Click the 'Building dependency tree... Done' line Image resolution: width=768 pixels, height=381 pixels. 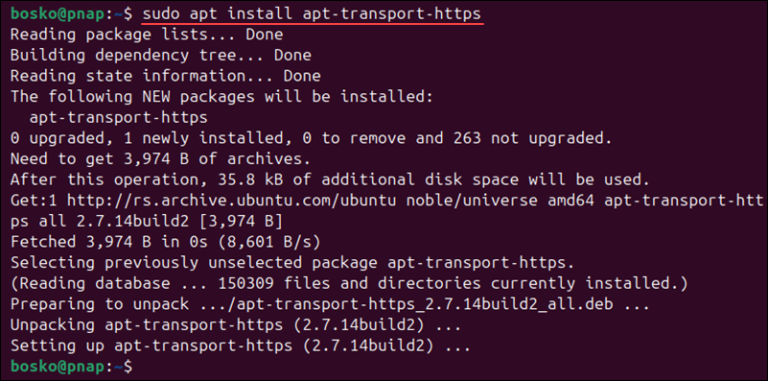[161, 55]
